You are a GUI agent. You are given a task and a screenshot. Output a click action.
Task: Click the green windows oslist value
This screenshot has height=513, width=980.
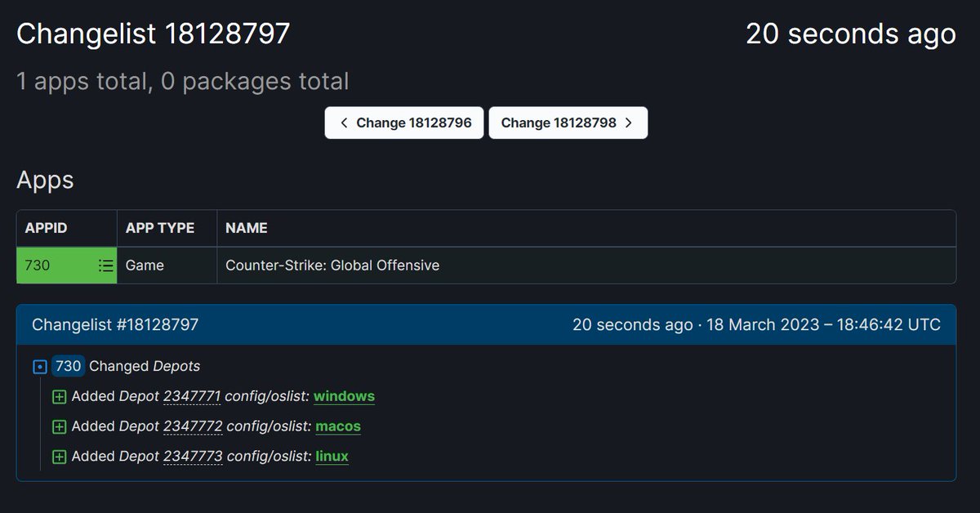[344, 396]
